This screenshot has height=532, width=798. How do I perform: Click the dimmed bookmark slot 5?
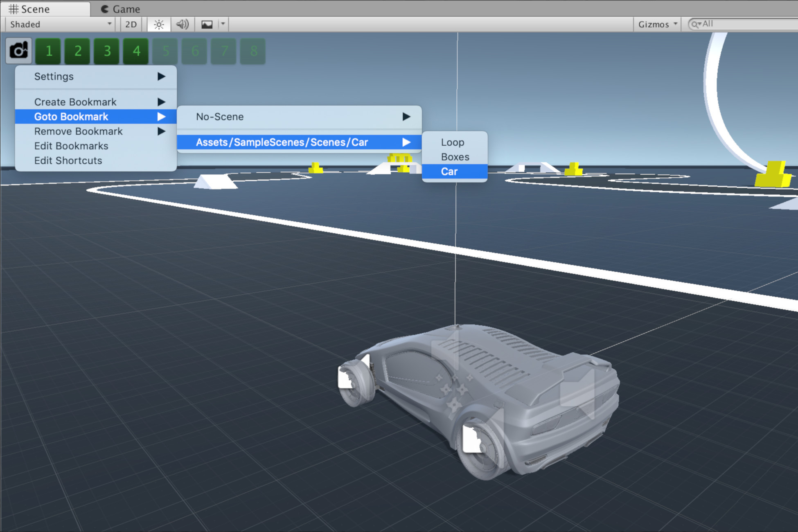click(x=165, y=51)
